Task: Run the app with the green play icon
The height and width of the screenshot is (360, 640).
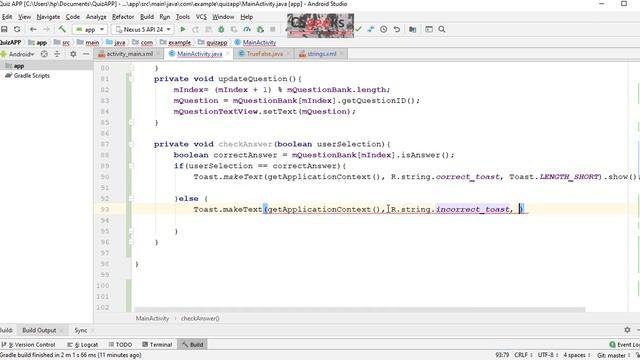Action: click(x=183, y=29)
